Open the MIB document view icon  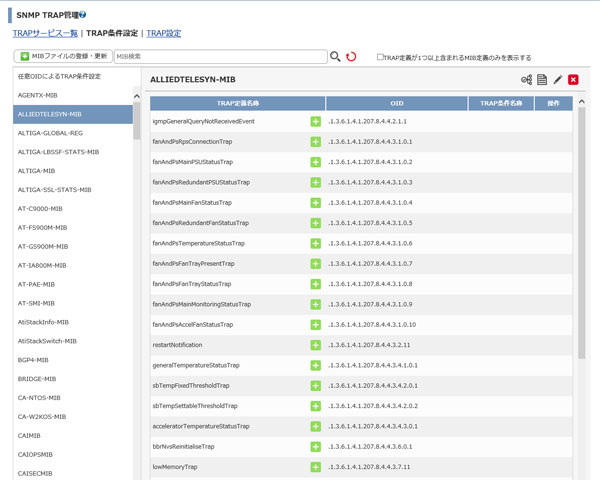pyautogui.click(x=542, y=80)
